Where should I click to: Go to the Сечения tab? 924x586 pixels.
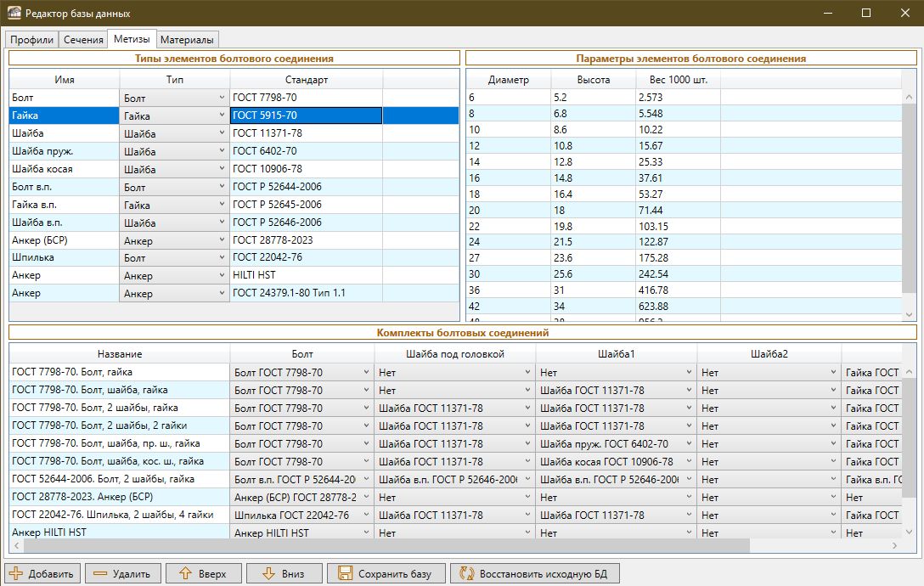coord(82,40)
